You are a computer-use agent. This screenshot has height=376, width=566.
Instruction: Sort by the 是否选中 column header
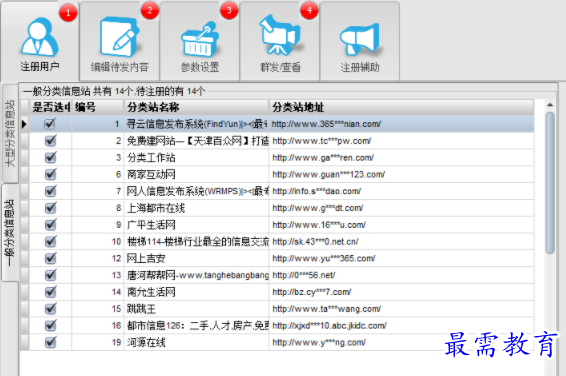point(51,107)
